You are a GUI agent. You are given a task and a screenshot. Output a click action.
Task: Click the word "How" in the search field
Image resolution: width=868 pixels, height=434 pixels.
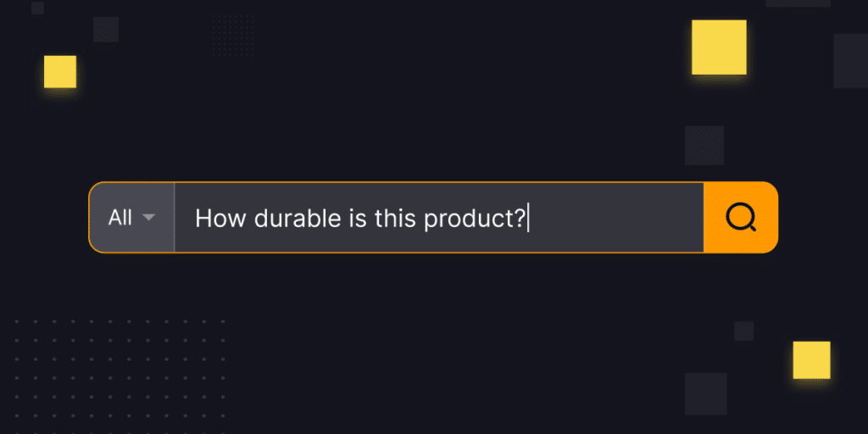214,218
